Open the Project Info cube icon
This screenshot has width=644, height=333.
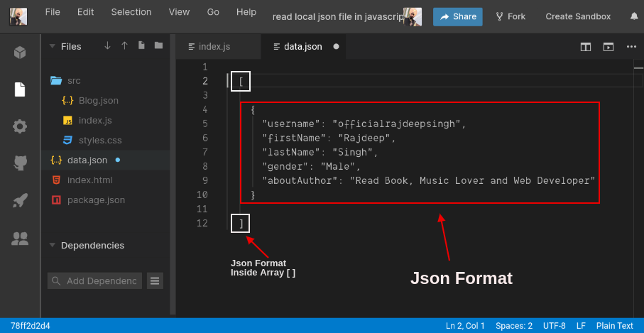[x=20, y=52]
